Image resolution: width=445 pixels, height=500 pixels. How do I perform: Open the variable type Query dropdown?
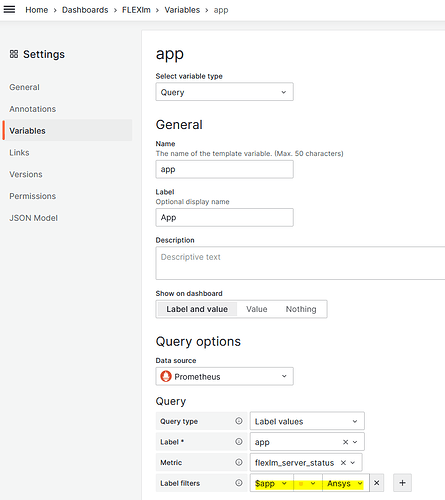(x=224, y=92)
